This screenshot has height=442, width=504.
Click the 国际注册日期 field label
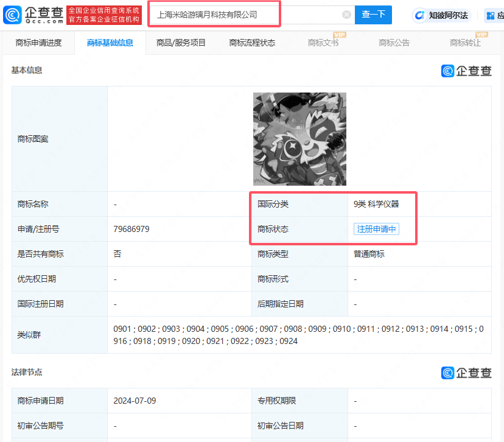coord(41,304)
